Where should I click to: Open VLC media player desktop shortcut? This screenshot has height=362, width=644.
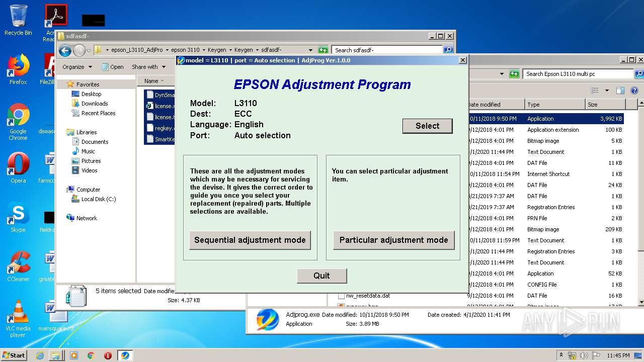click(18, 319)
